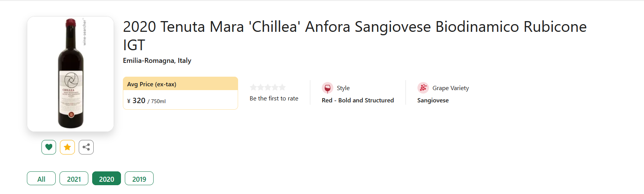The height and width of the screenshot is (194, 644).
Task: Click Be the first to rate text
Action: pos(274,99)
